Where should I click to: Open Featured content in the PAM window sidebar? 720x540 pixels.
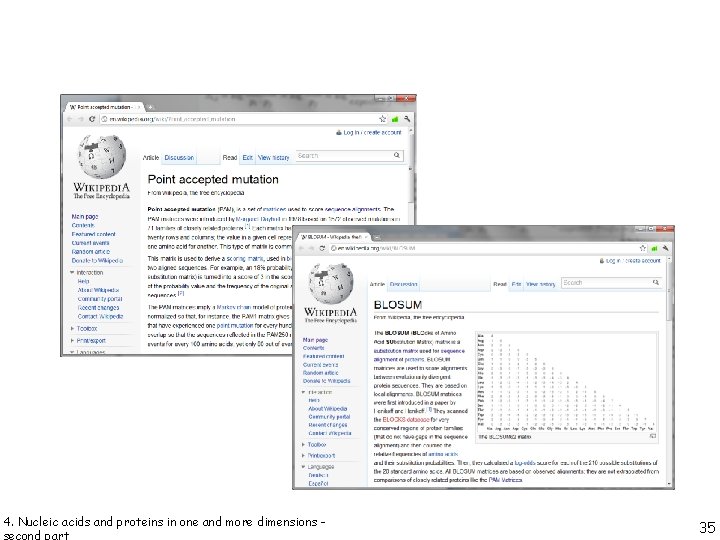tap(94, 234)
